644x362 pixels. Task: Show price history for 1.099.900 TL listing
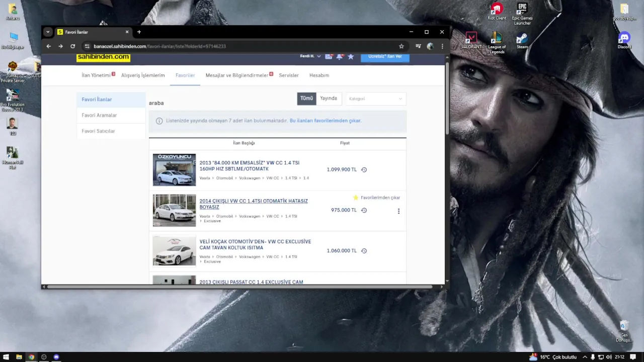[x=364, y=169]
